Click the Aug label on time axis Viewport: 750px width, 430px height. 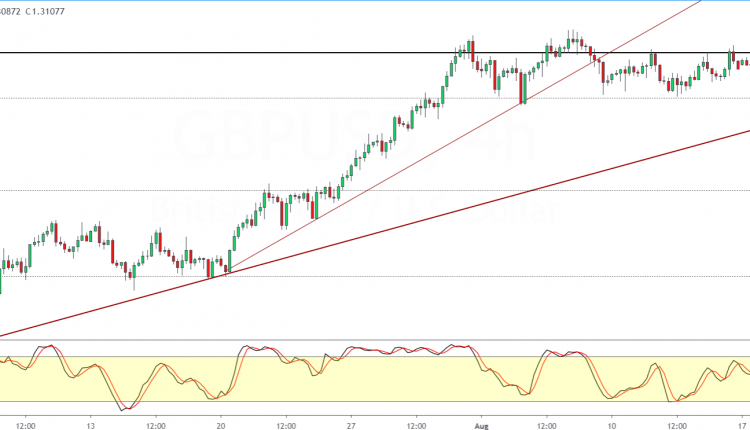point(481,421)
